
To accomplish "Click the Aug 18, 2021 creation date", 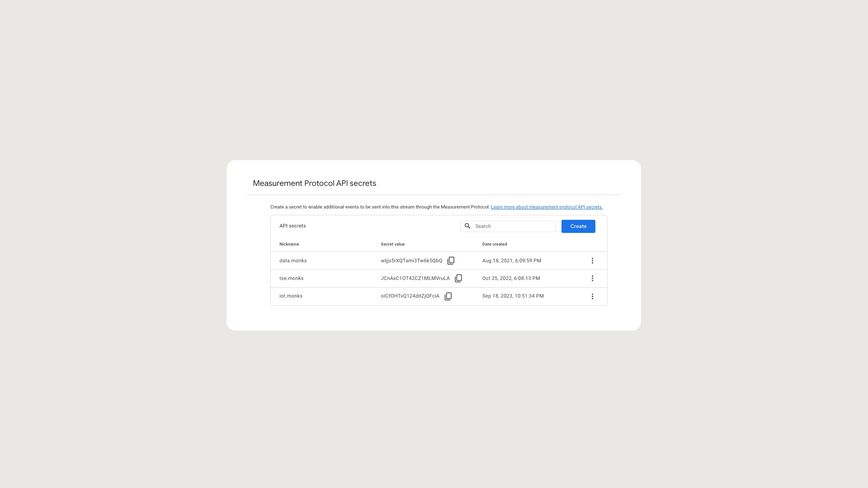I will [511, 261].
